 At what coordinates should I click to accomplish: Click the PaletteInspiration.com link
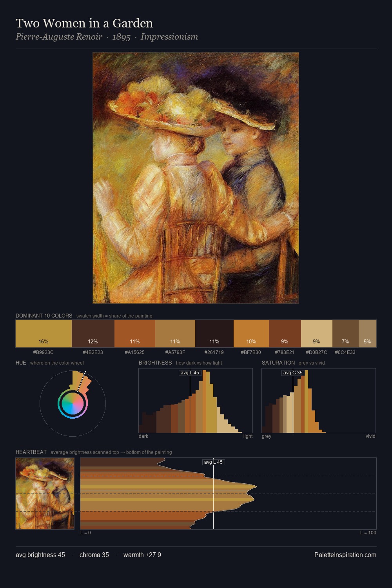[345, 555]
